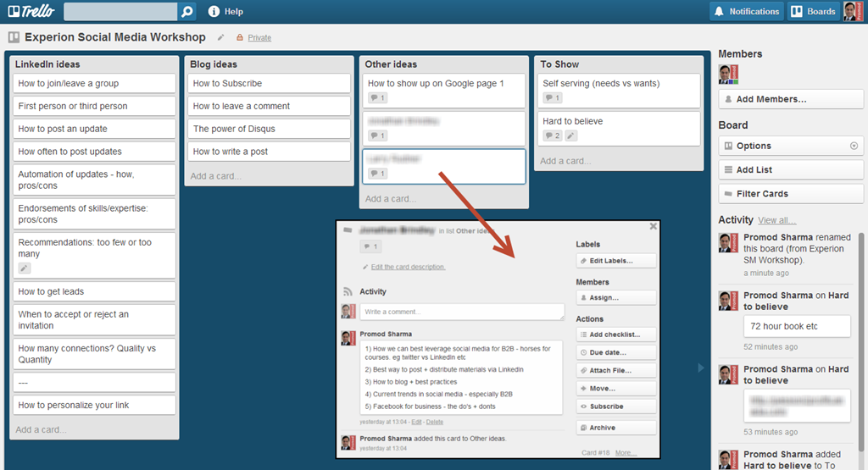Open 'How to join/leave a group' card

pos(94,84)
